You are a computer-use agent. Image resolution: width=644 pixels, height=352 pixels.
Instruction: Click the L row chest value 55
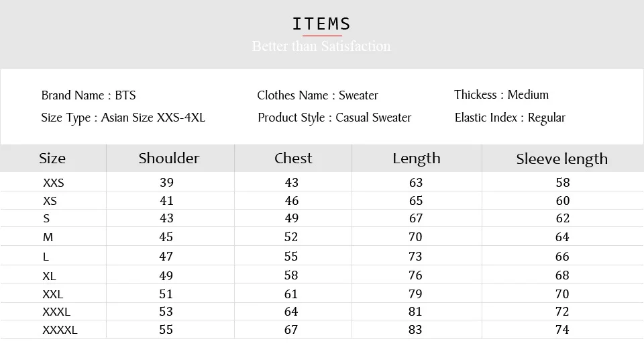pos(290,257)
